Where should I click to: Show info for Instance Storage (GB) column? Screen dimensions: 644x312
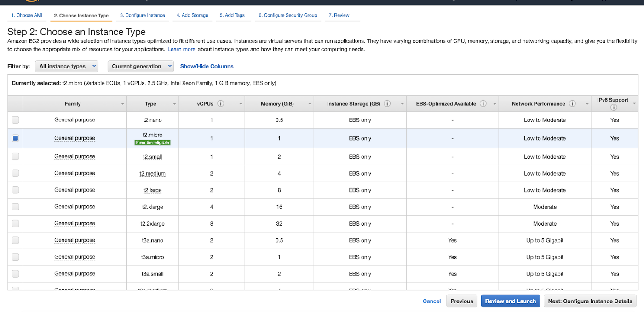[x=387, y=104]
